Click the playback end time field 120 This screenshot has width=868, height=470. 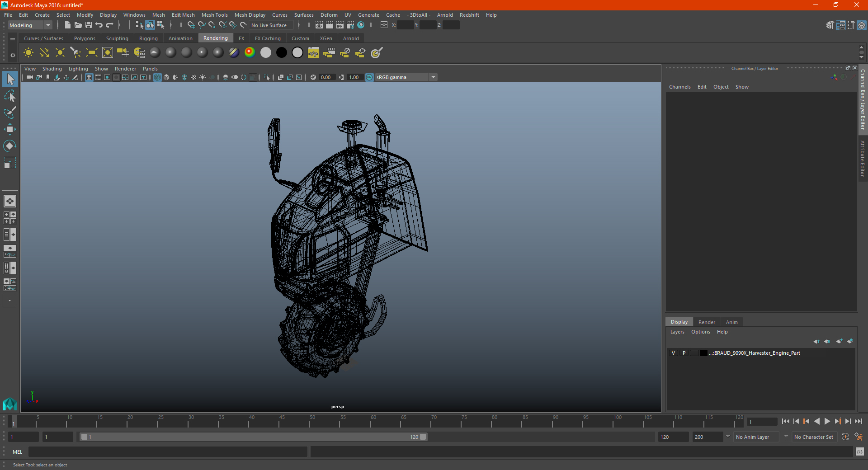(x=673, y=437)
